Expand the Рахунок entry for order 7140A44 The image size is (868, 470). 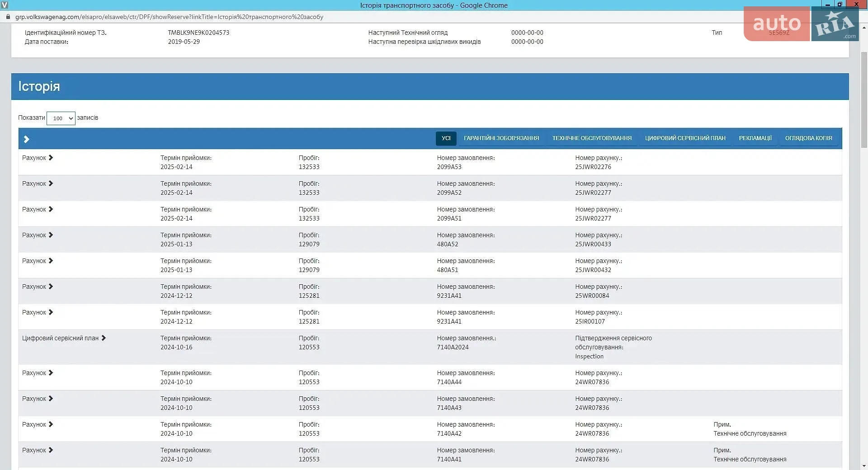pyautogui.click(x=38, y=373)
